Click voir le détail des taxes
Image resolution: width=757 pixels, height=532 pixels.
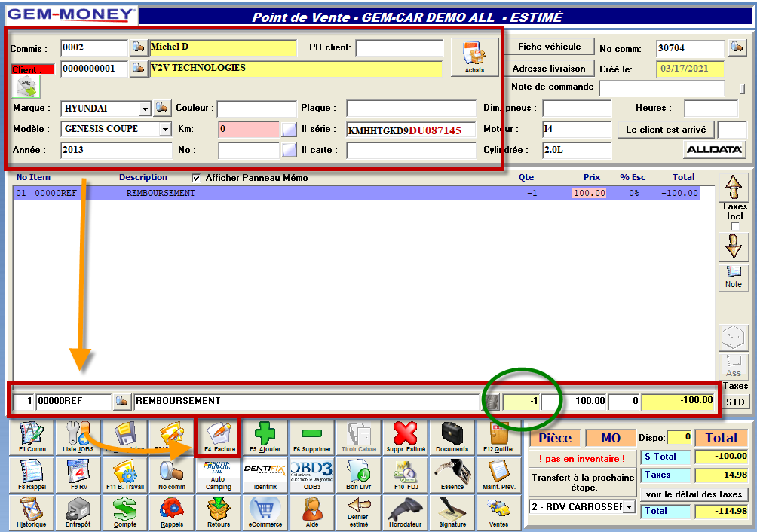pos(694,494)
